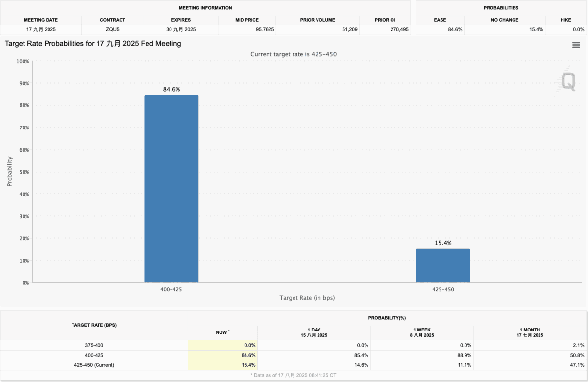Image resolution: width=588 pixels, height=382 pixels.
Task: Click the 425-450 x-axis label
Action: tap(443, 290)
